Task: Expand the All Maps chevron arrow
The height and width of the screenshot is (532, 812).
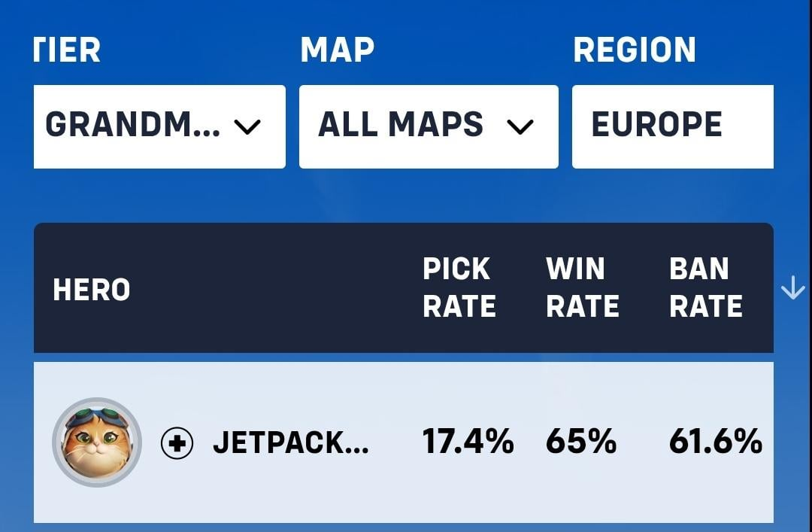Action: coord(520,126)
